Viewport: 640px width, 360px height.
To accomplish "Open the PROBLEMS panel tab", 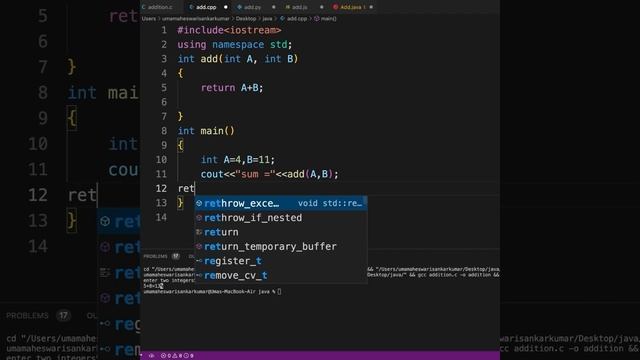I will point(155,256).
